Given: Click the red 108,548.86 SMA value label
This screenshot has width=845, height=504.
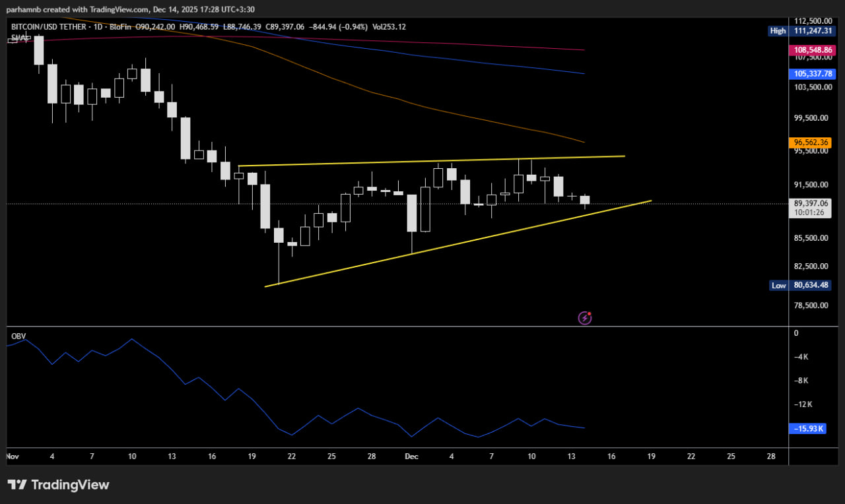Looking at the screenshot, I should pos(811,50).
